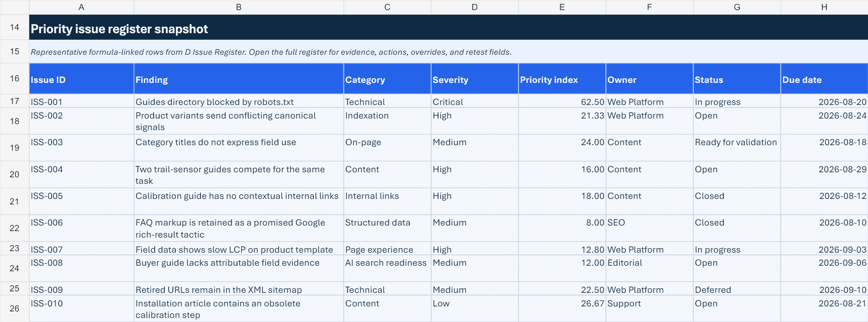Select 'SEO' owner cell
868x322 pixels.
(649, 228)
